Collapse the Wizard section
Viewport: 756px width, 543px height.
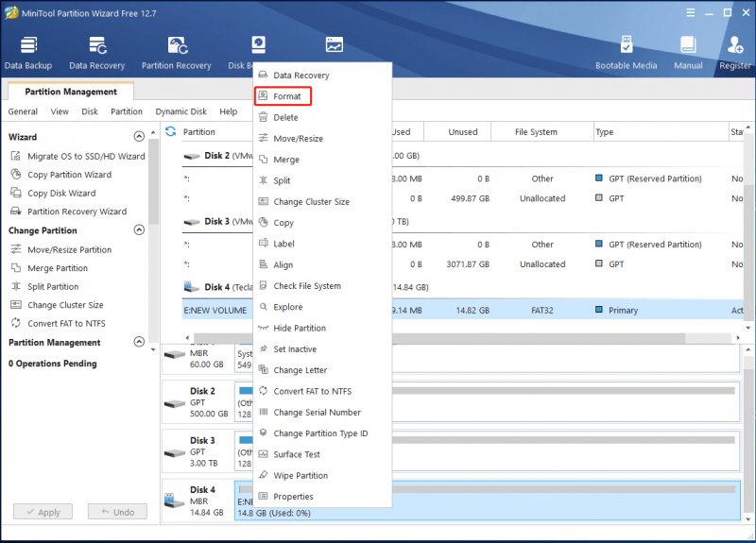(x=139, y=136)
